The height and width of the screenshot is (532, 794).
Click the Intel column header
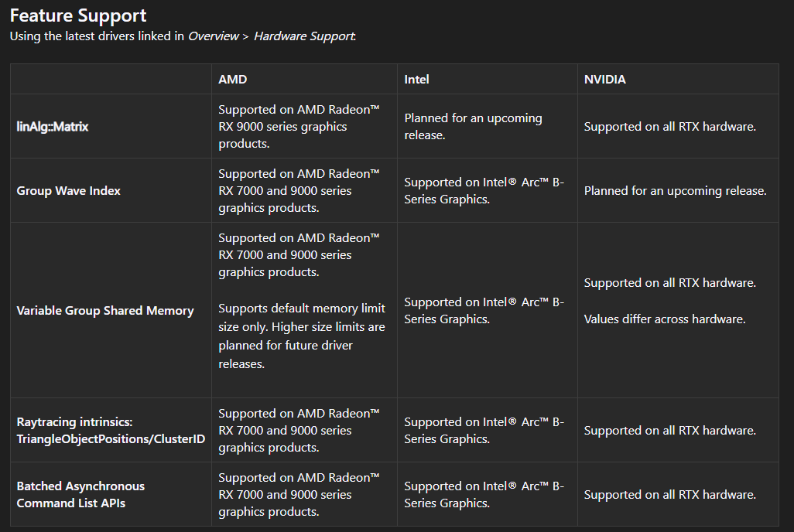(416, 80)
